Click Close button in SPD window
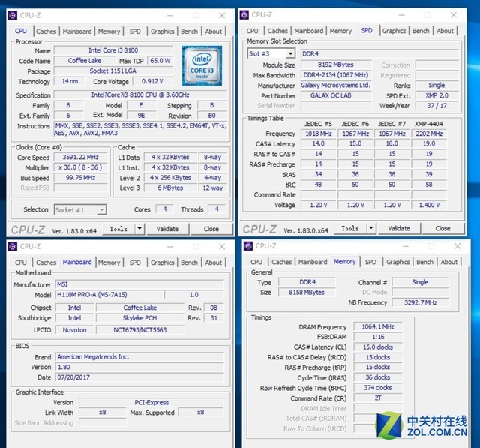Viewport: 480px width, 448px height. [x=442, y=228]
